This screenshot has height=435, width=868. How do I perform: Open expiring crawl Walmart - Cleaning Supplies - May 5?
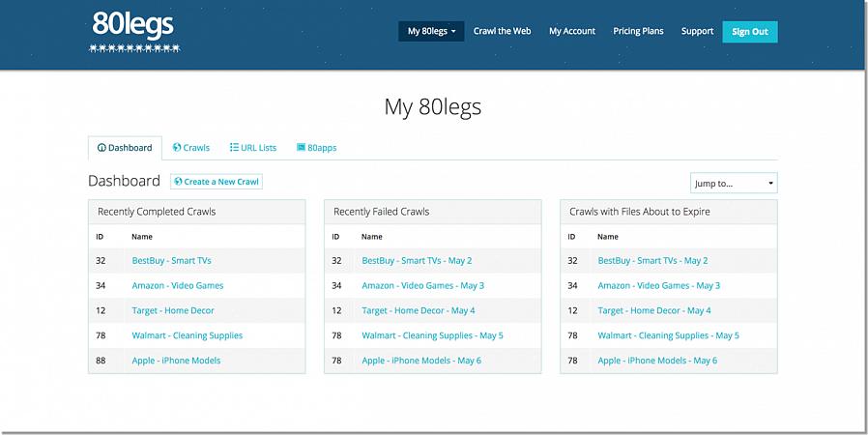click(x=668, y=335)
